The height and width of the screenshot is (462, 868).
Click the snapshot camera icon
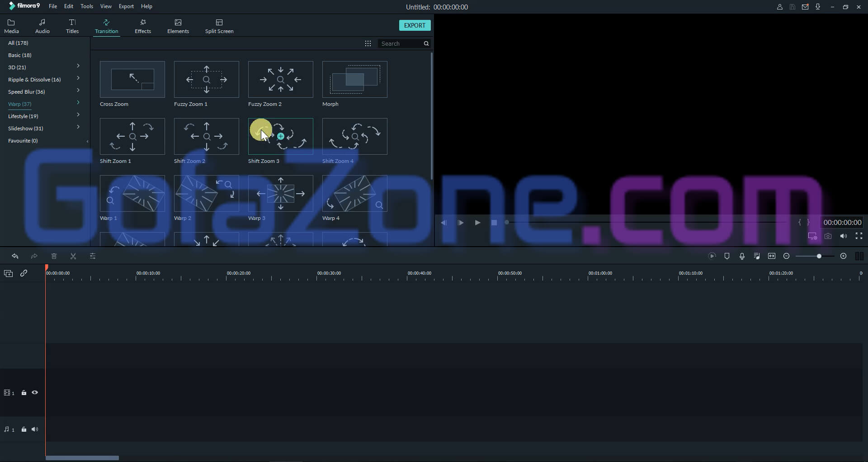(828, 236)
